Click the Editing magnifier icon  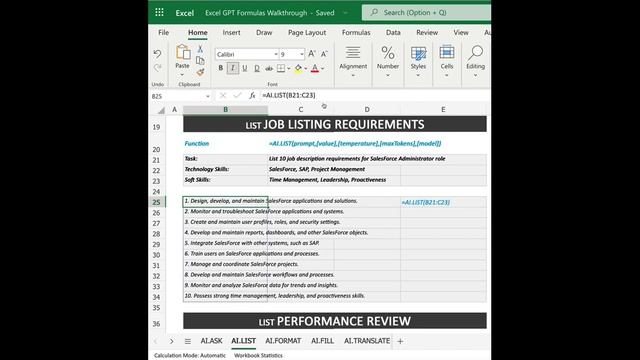[476, 53]
